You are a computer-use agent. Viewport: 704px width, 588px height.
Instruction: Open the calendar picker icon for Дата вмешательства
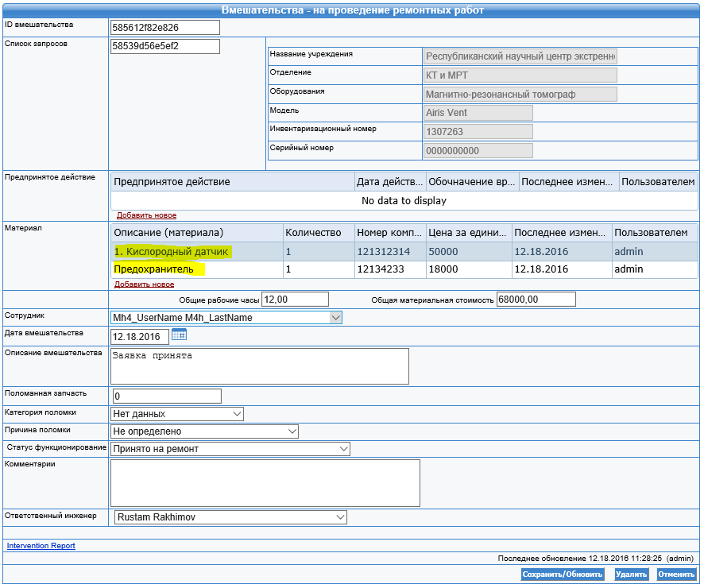(x=179, y=335)
